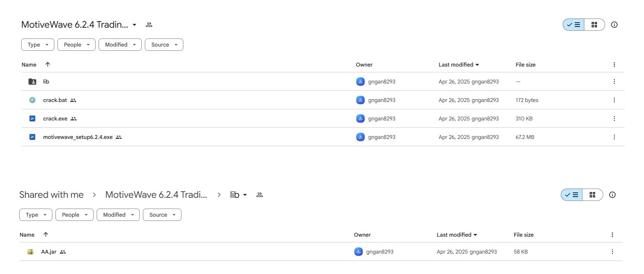
Task: Switch upper panel to list layout
Action: 574,25
